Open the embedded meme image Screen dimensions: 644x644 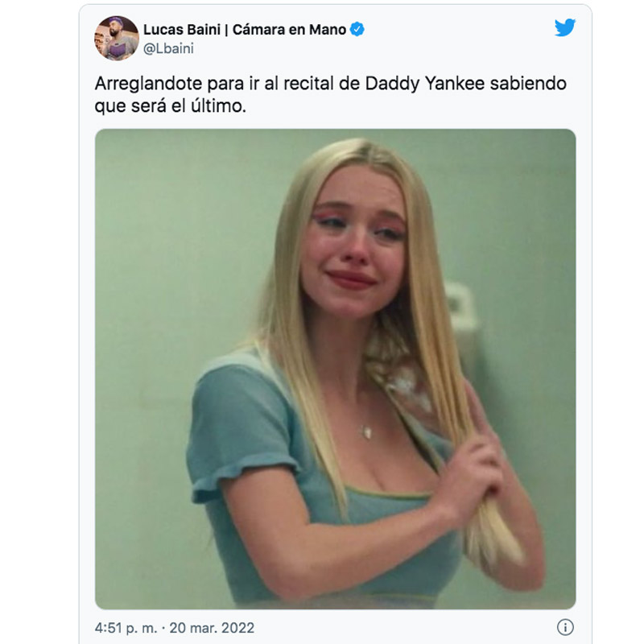(335, 369)
